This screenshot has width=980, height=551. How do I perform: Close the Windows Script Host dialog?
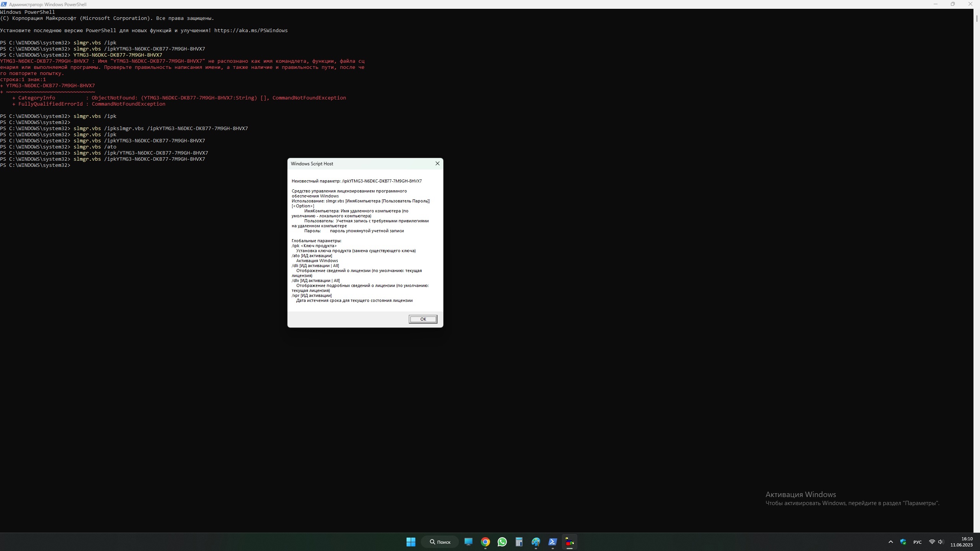[437, 163]
